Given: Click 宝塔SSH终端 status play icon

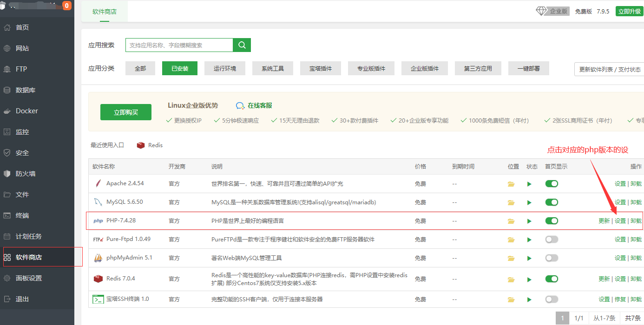Looking at the screenshot, I should (x=529, y=299).
